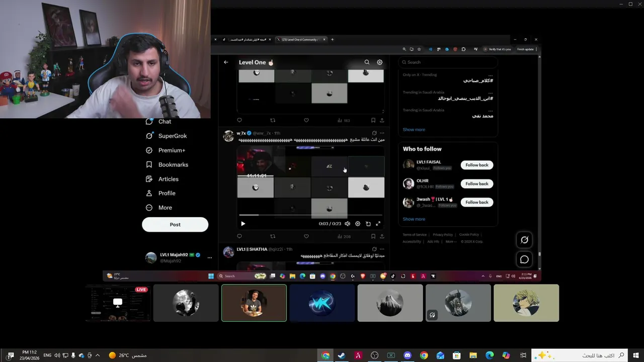Switch to the Level One Community browser tab

(301, 39)
